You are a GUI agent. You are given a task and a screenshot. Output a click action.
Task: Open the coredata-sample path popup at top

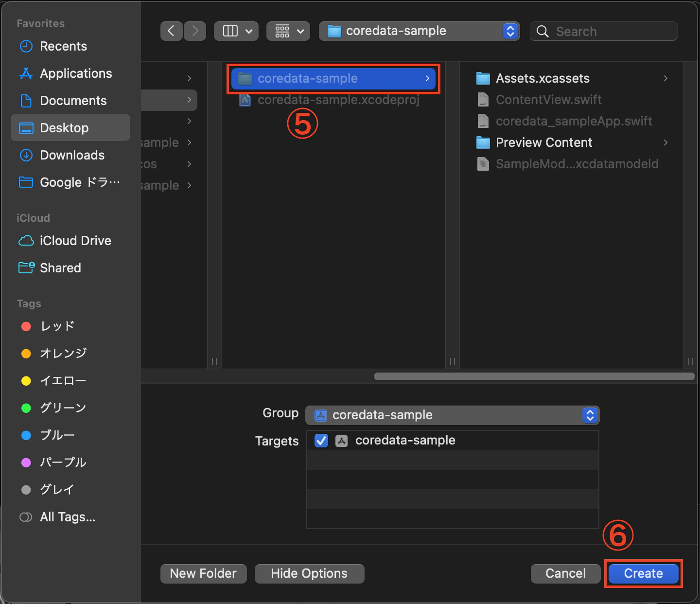[x=420, y=31]
